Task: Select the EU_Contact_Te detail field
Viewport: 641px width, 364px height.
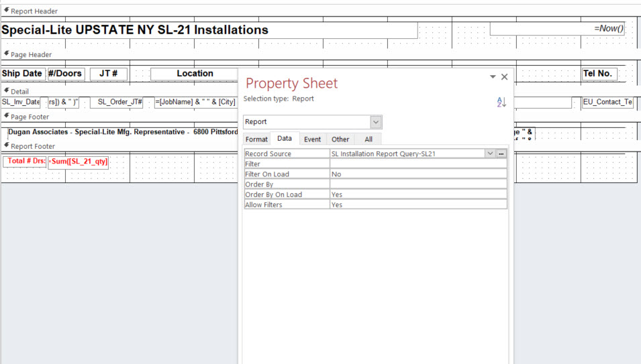Action: click(608, 102)
